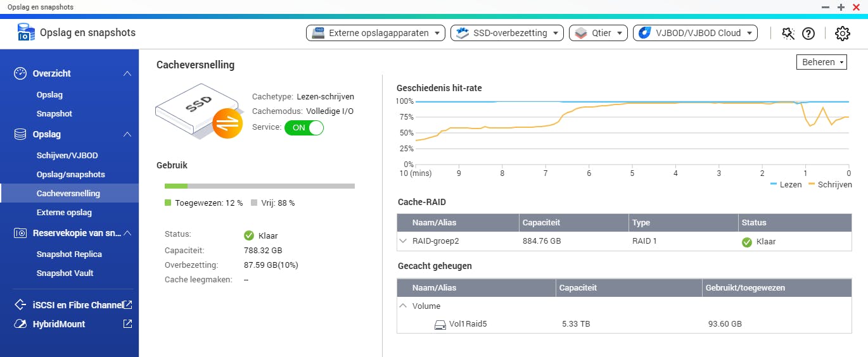Viewport: 868px width, 357px height.
Task: Open Snapshot Vault sidebar item
Action: pos(65,273)
